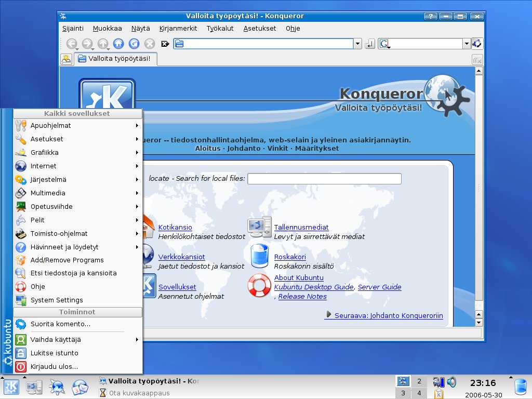This screenshot has width=532, height=399.
Task: Open Suorita komento... entry
Action: click(78, 324)
